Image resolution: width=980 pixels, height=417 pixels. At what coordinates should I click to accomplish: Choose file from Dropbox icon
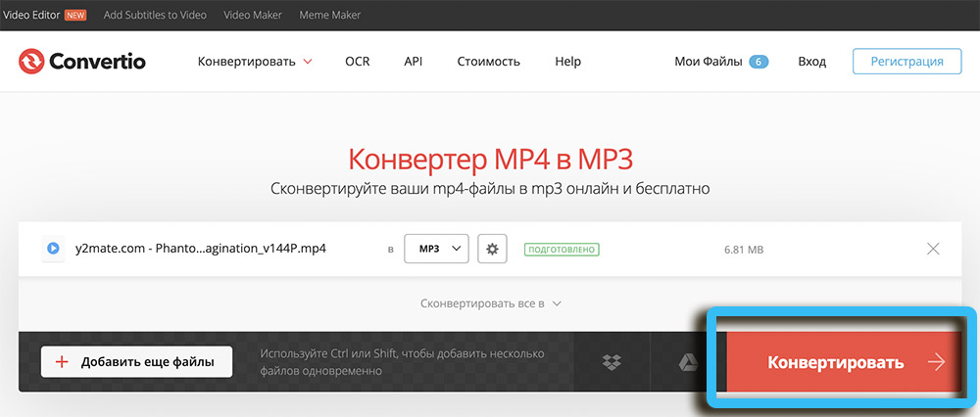(x=612, y=362)
